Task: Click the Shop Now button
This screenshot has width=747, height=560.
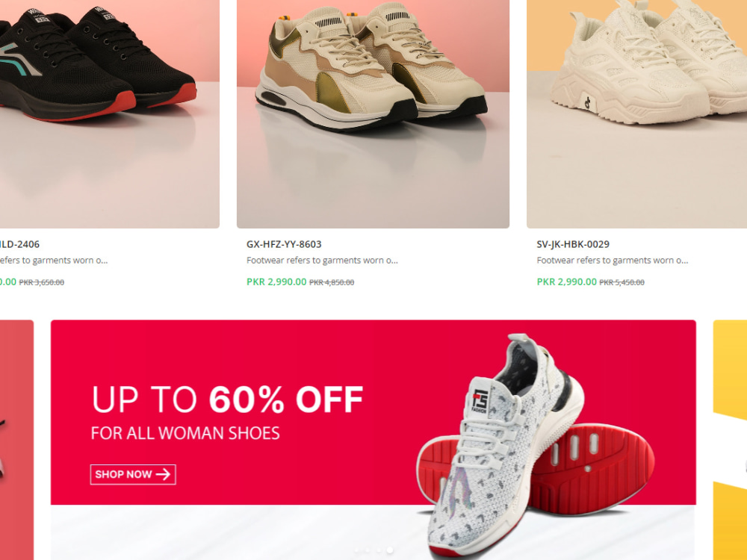Action: click(133, 474)
